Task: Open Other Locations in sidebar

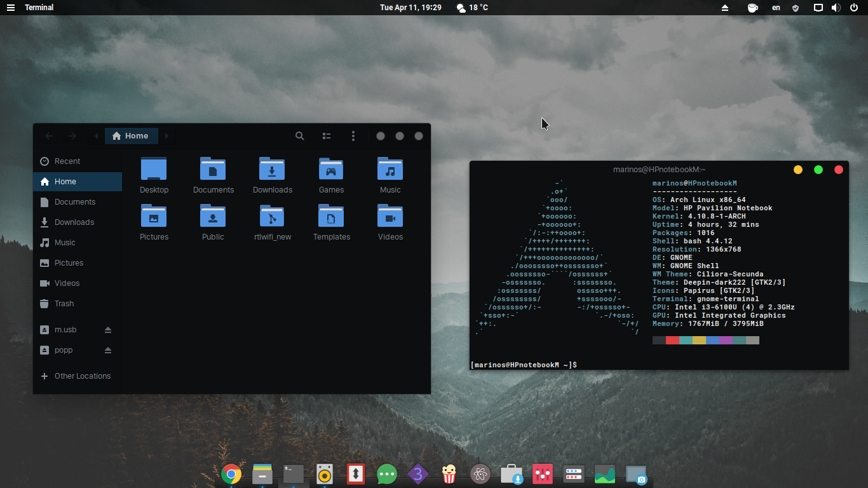Action: pyautogui.click(x=78, y=376)
